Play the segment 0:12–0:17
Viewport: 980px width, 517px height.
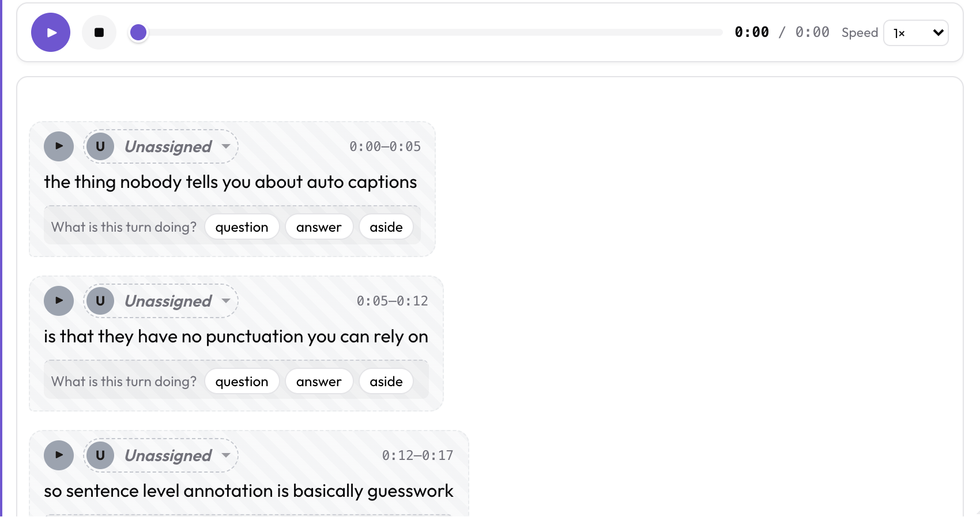(59, 455)
